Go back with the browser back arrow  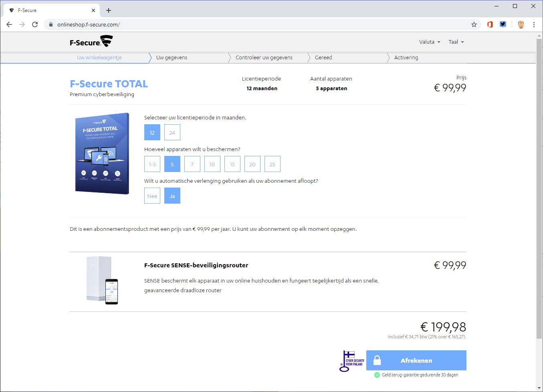click(9, 24)
